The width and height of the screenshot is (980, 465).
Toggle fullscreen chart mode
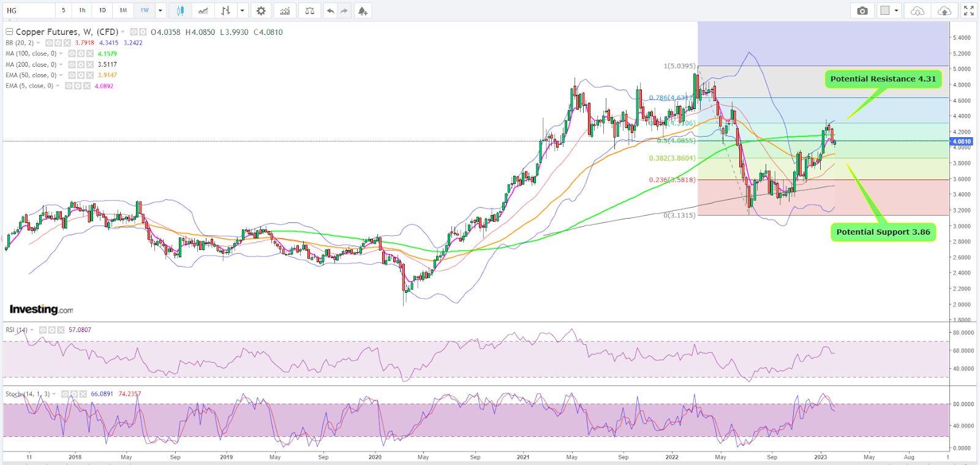click(968, 10)
